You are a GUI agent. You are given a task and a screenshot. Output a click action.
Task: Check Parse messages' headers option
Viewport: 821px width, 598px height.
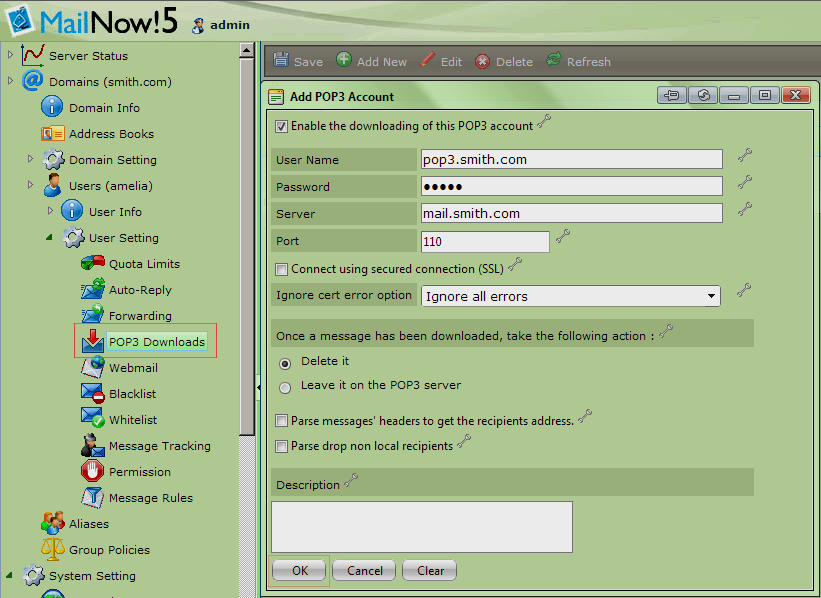click(281, 420)
